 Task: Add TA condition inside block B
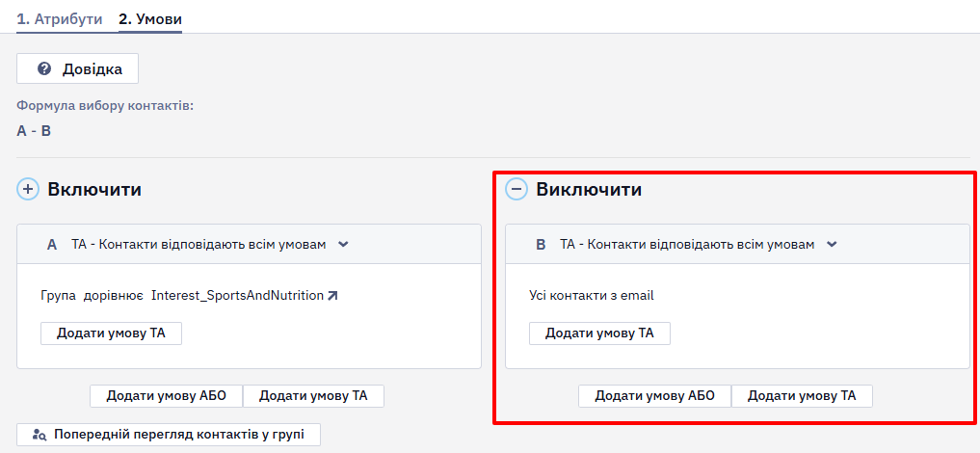[600, 333]
